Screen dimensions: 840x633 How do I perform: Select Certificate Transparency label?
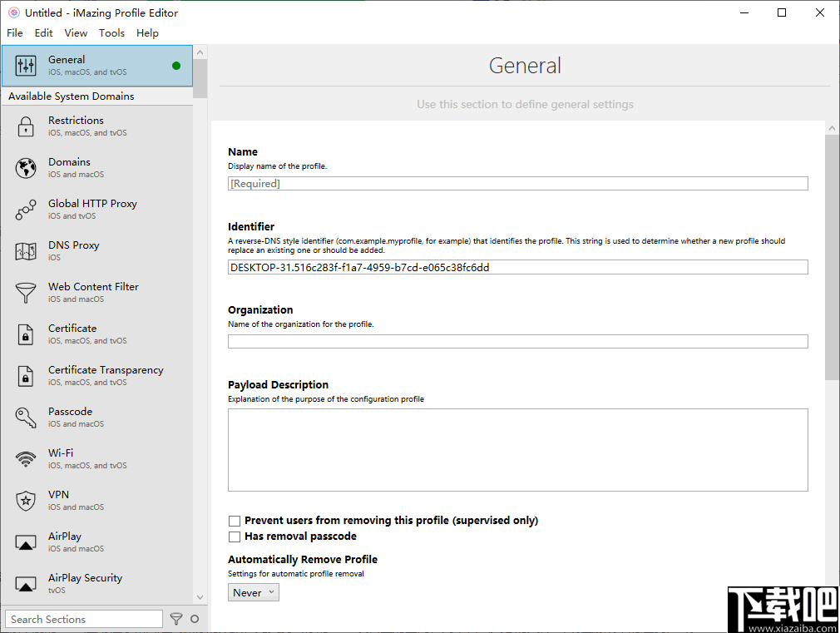pos(106,370)
